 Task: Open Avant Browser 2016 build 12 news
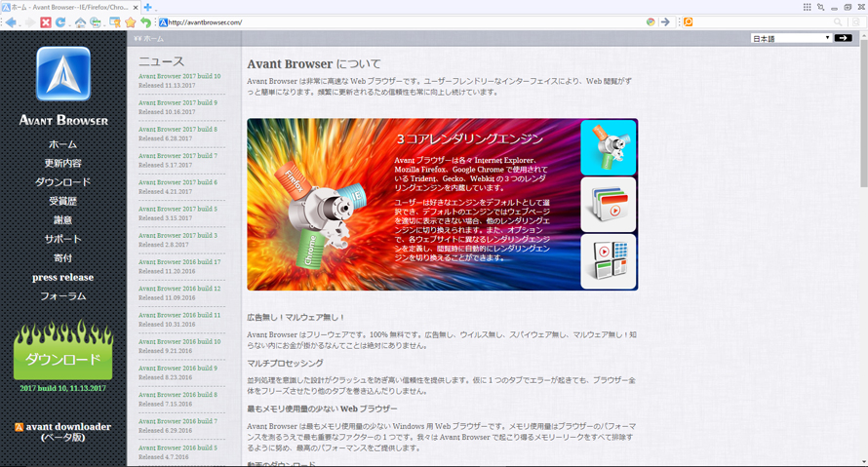(x=179, y=289)
